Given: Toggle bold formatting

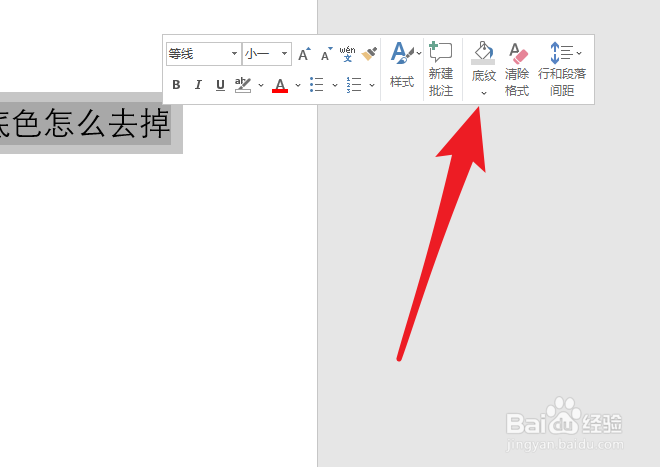Looking at the screenshot, I should click(176, 85).
